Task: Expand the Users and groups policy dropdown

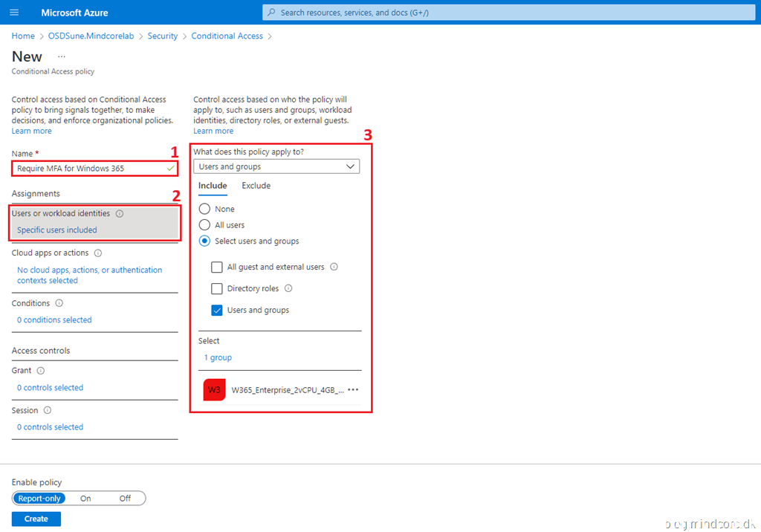Action: (x=276, y=167)
